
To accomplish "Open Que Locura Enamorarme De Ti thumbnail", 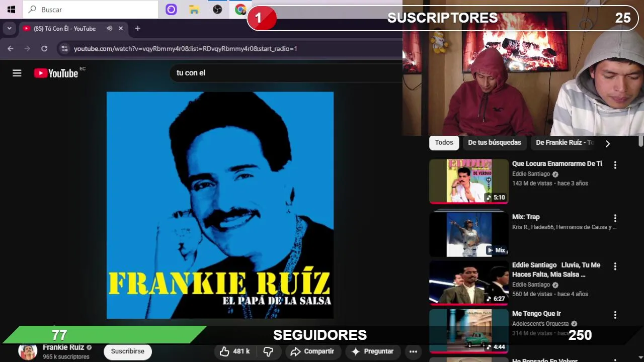I will point(469,182).
